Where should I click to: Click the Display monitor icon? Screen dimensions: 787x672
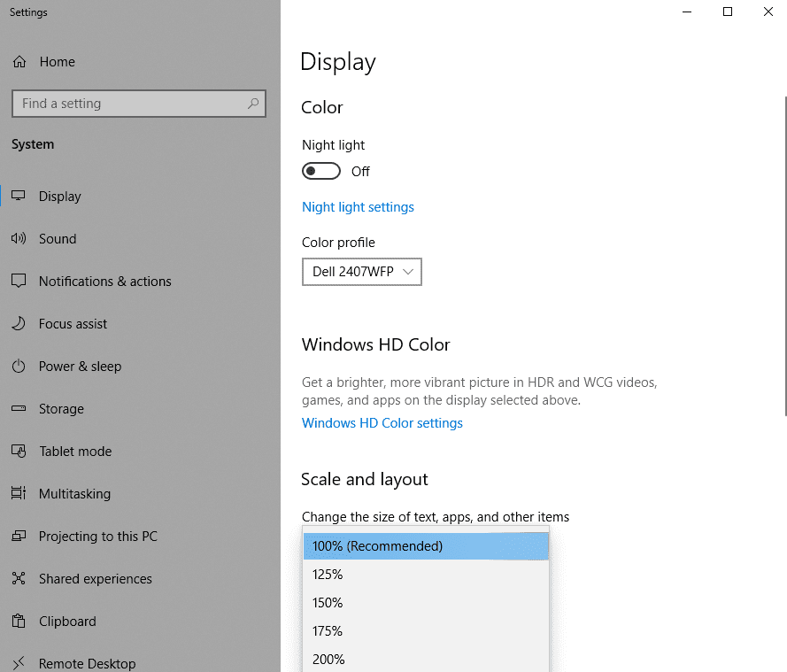coord(19,196)
